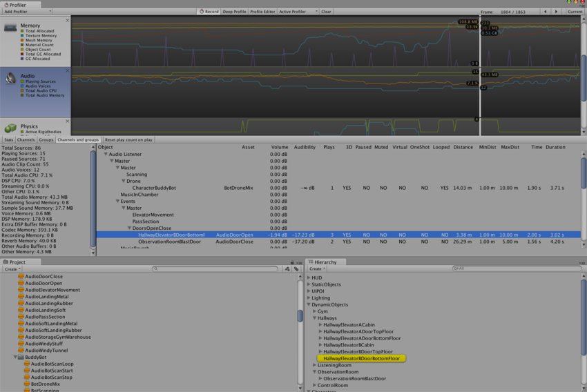587x392 pixels.
Task: Open the Add Profiler dropdown
Action: pyautogui.click(x=27, y=12)
